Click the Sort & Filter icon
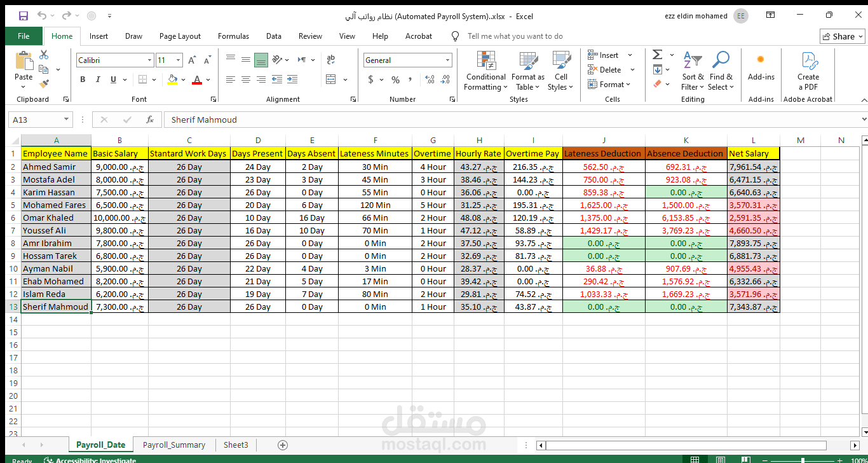 tap(692, 71)
